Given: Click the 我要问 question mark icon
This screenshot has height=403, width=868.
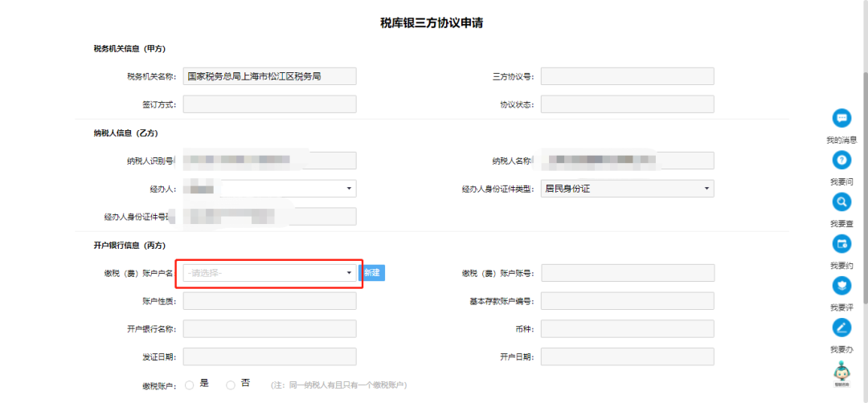Looking at the screenshot, I should click(x=841, y=160).
